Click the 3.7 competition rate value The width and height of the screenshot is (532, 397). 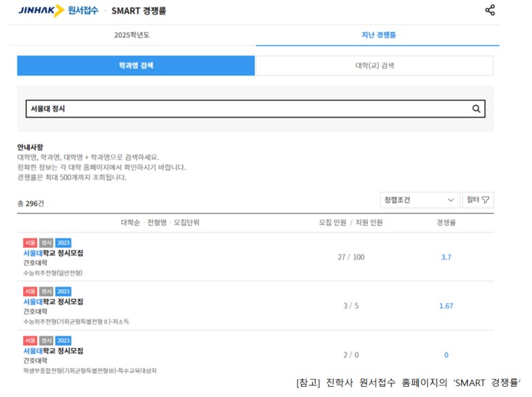[x=446, y=257]
